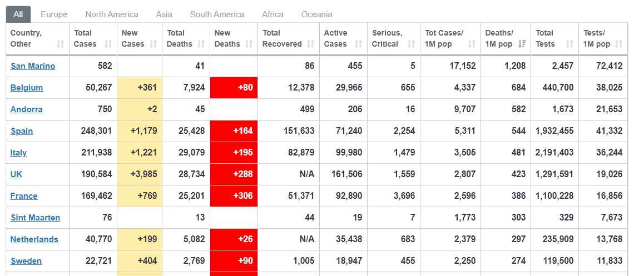Image resolution: width=644 pixels, height=276 pixels.
Task: Click Sint Maarten's total deaths value 13
Action: pos(200,218)
